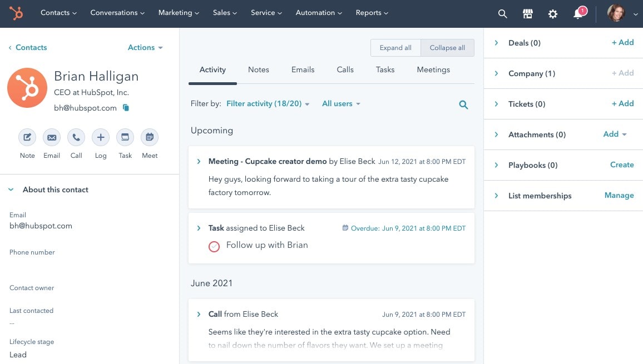The width and height of the screenshot is (643, 364).
Task: Add a new ticket
Action: [622, 104]
